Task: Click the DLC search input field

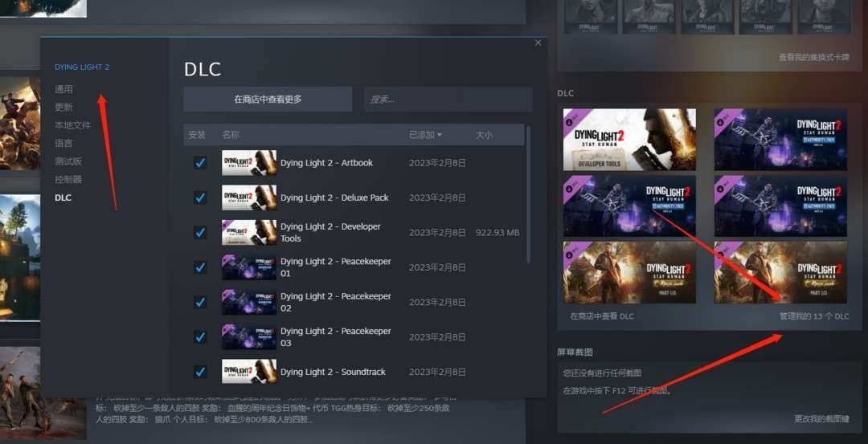Action: pos(448,100)
